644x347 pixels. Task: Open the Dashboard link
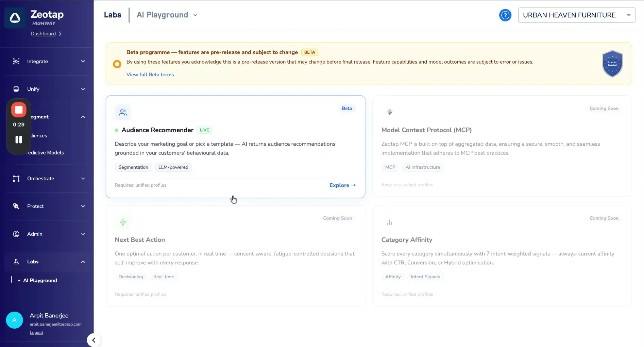[x=43, y=34]
